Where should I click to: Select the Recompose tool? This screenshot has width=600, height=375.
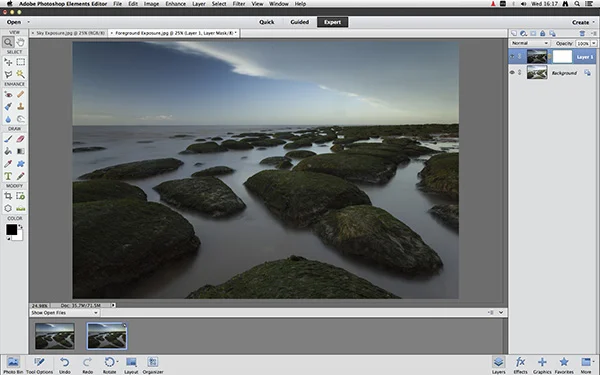click(x=21, y=196)
